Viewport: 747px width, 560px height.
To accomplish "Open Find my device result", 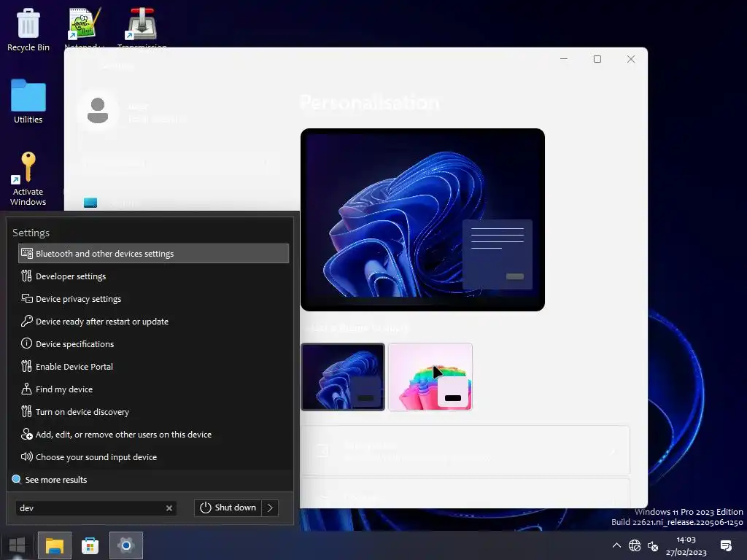I will 153,389.
